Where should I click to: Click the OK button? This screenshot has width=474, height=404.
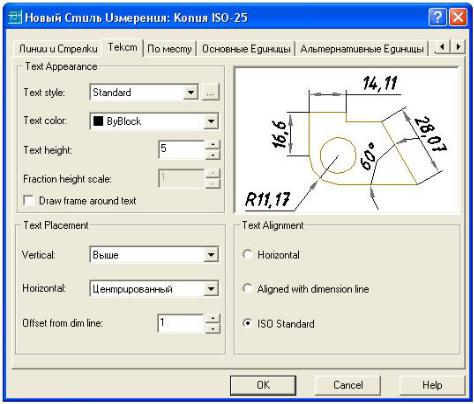(263, 385)
